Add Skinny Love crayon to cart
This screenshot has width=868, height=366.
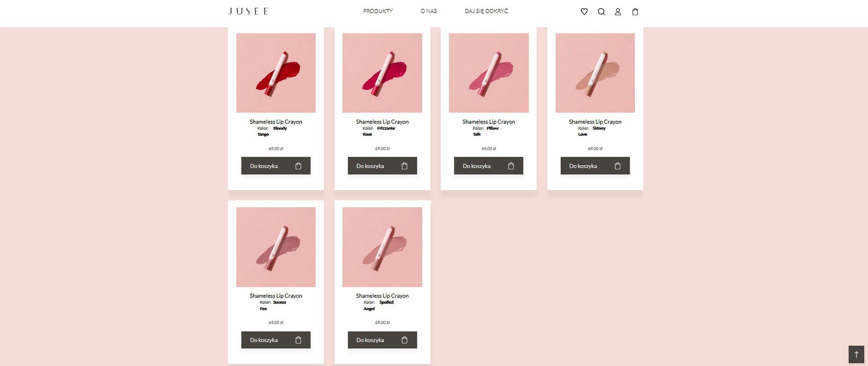[x=595, y=166]
